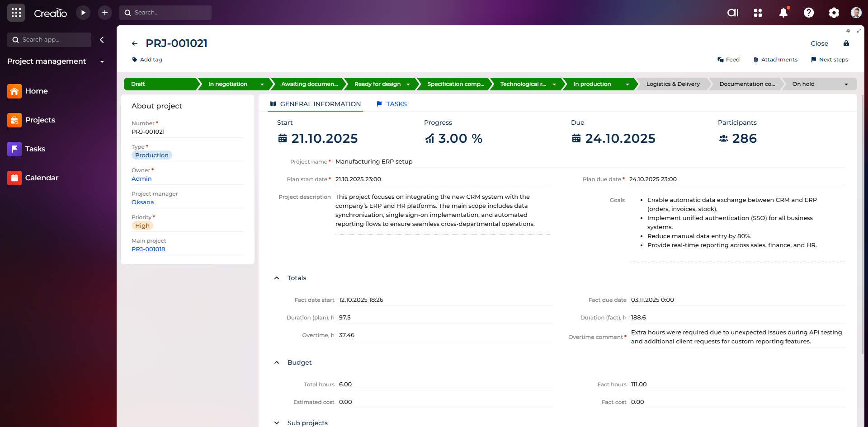Switch to the TASKS tab
Viewport: 868px width, 427px height.
[392, 104]
